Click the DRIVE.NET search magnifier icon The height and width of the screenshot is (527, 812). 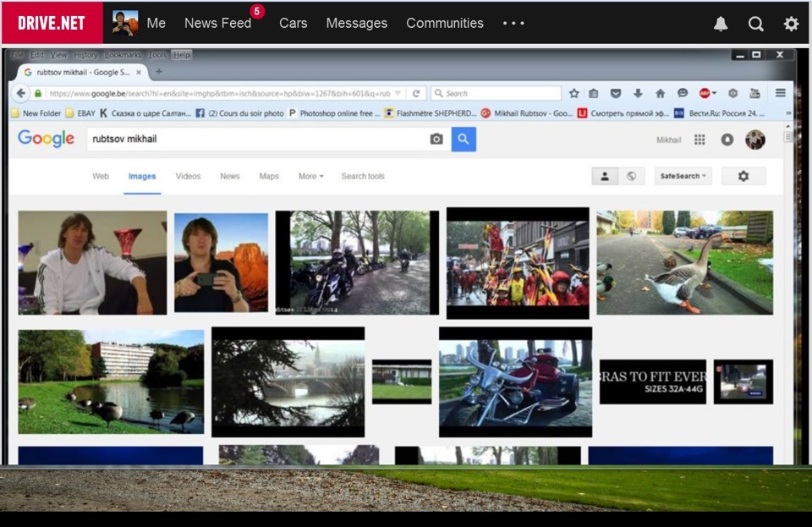[x=756, y=24]
